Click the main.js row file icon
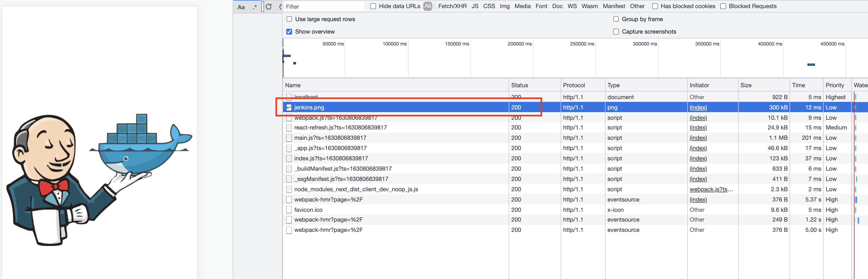868x279 pixels. coord(289,138)
